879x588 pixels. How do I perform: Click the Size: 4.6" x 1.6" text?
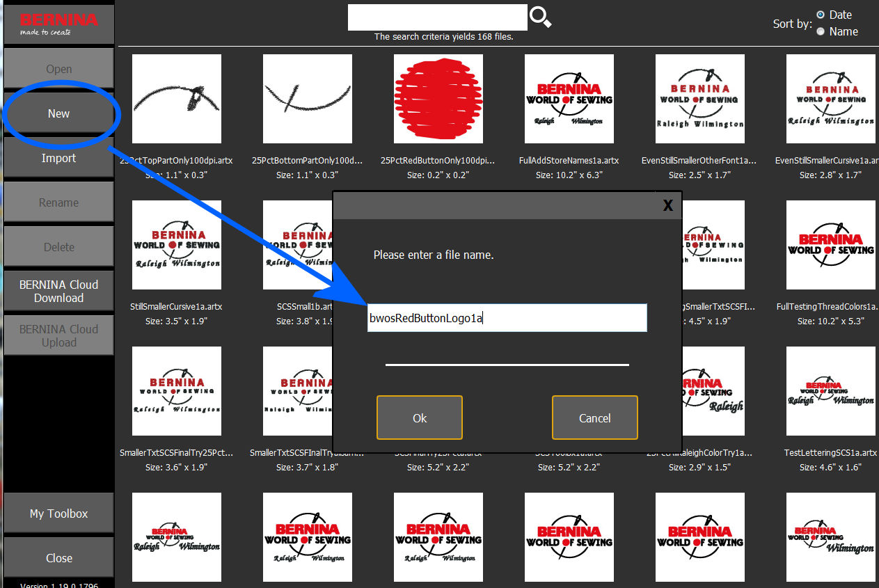click(x=831, y=468)
